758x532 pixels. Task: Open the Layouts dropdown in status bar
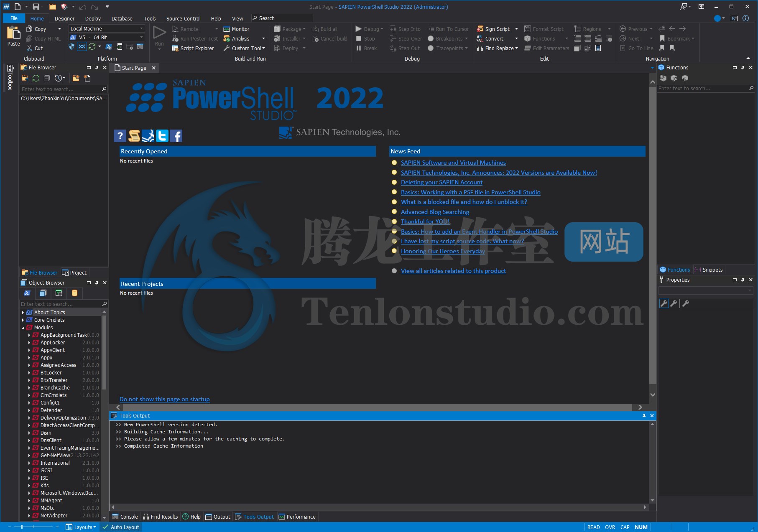[81, 527]
